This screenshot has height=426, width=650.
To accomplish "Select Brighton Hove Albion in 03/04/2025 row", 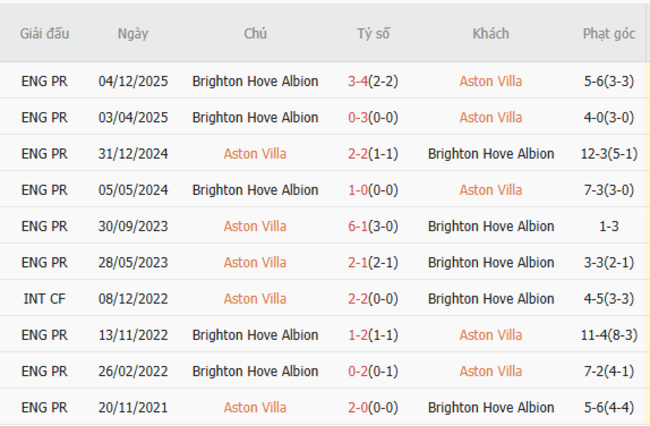I will [x=255, y=117].
